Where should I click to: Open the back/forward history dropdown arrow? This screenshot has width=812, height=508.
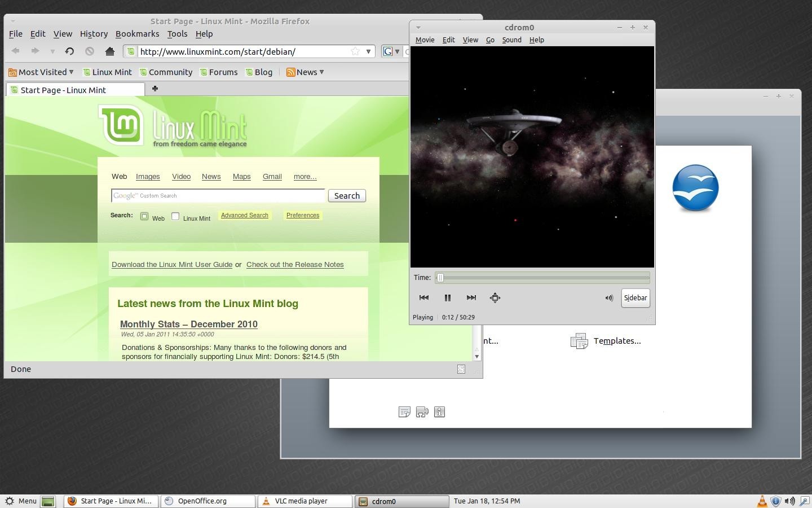pos(52,51)
